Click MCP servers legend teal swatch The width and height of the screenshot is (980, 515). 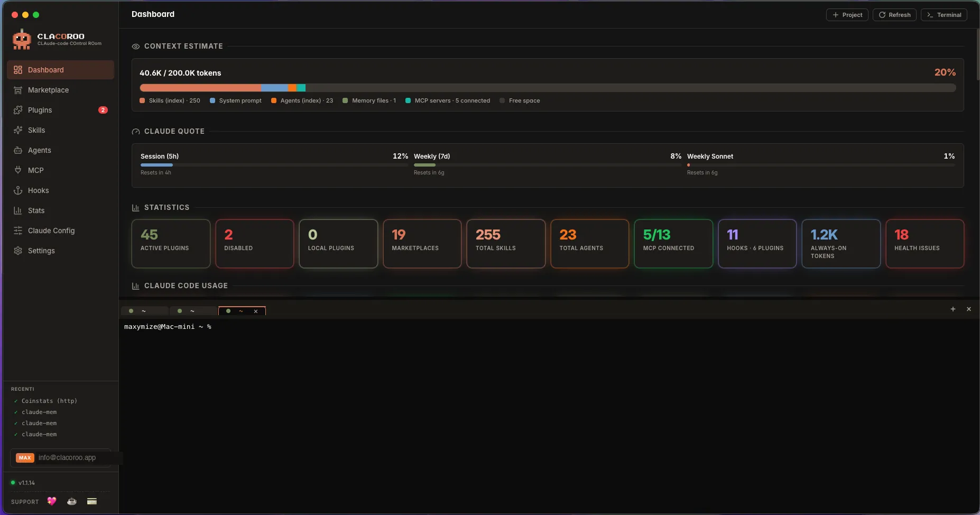tap(408, 100)
